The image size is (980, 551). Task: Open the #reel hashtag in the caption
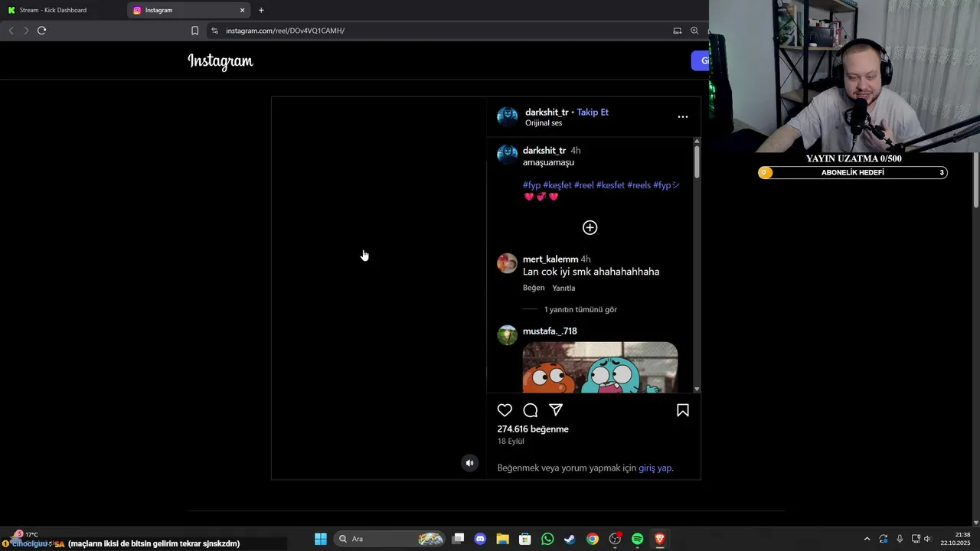(x=584, y=185)
